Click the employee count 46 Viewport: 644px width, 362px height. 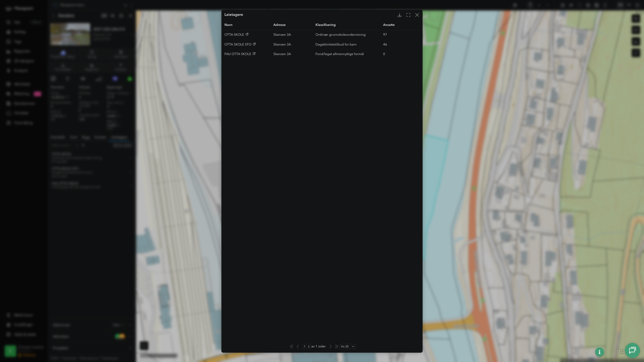[385, 44]
